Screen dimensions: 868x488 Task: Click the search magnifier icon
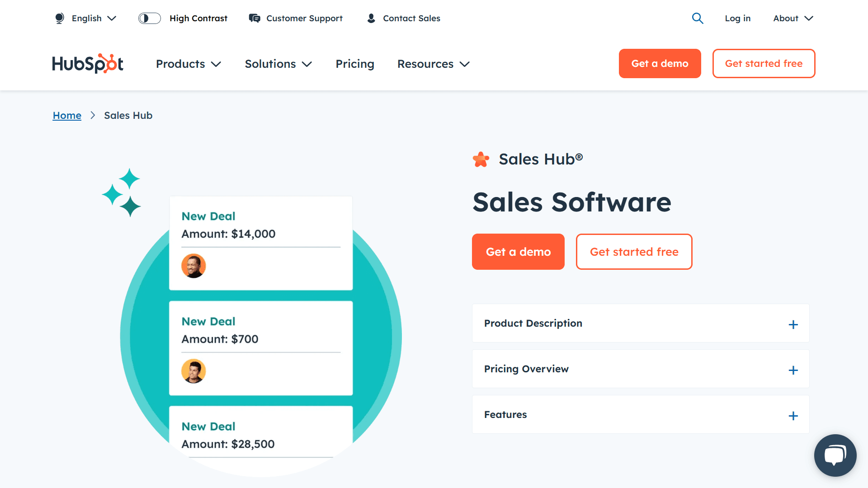pos(698,19)
